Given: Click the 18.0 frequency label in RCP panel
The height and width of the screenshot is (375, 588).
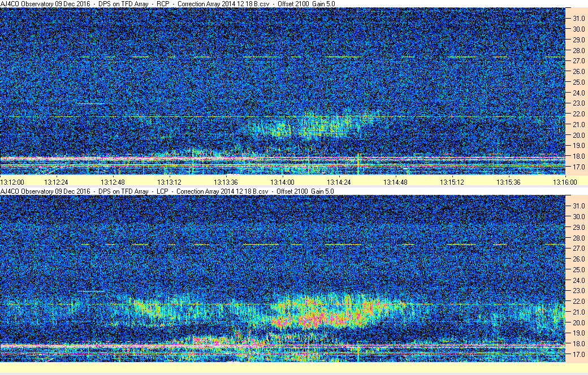Looking at the screenshot, I should pyautogui.click(x=578, y=156).
